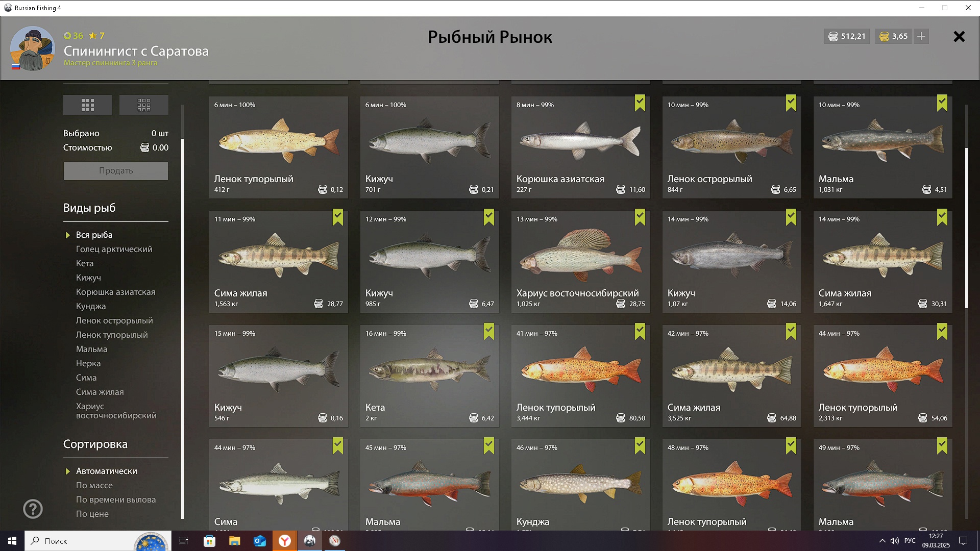Click the plus icon to add gold
The image size is (980, 551).
point(921,36)
